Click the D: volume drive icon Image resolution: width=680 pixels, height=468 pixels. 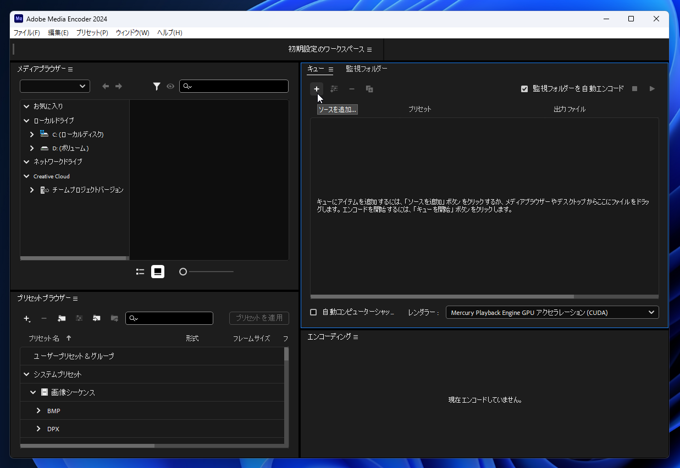coord(44,148)
